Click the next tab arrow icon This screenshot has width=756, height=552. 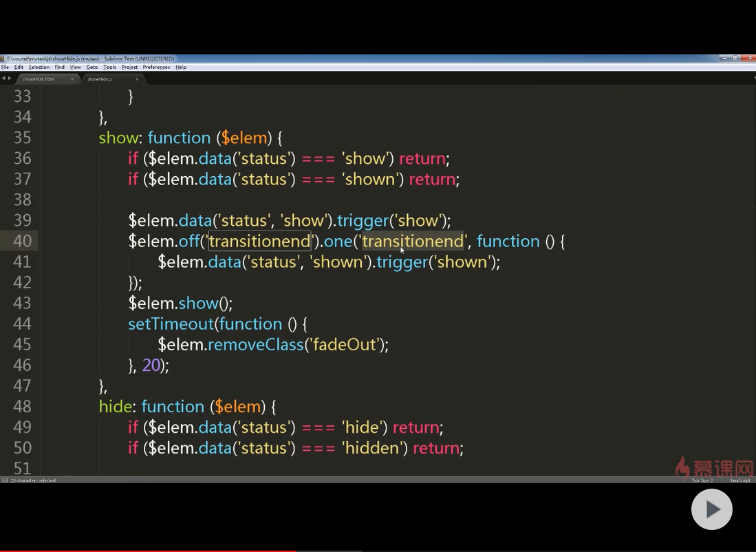pos(10,78)
